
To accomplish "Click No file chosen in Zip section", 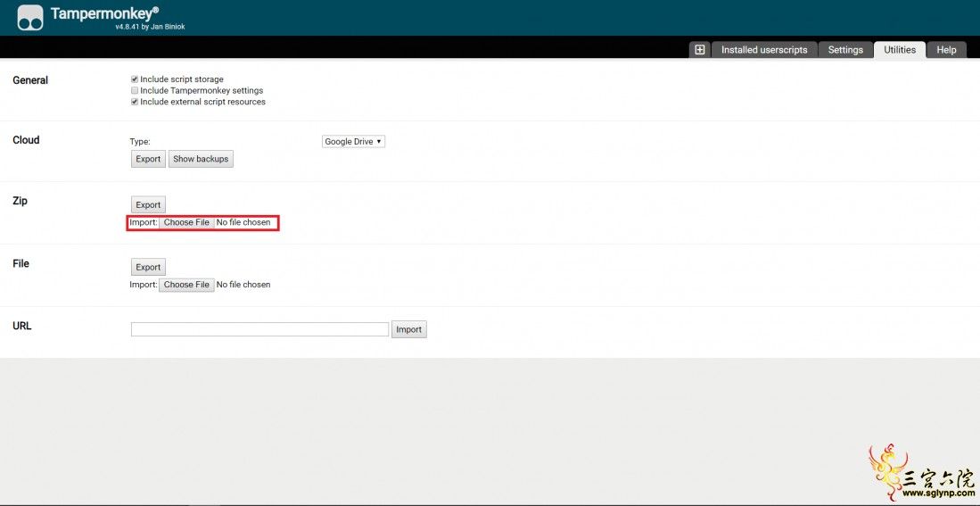I will [x=243, y=222].
